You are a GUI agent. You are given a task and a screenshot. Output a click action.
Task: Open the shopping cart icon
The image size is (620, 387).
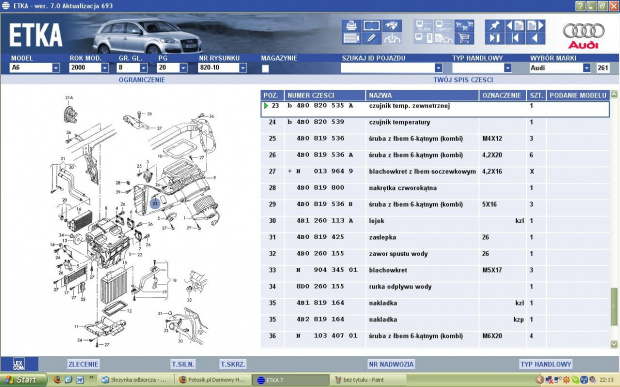click(464, 38)
